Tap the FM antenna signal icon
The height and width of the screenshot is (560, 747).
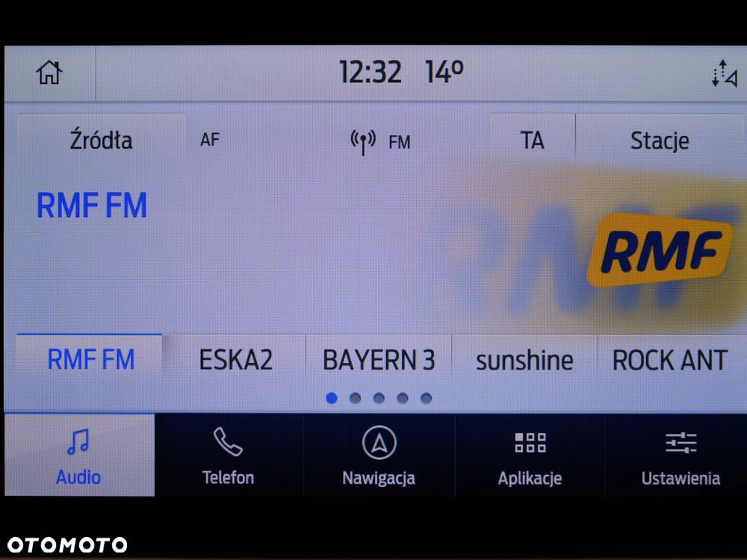click(x=363, y=141)
